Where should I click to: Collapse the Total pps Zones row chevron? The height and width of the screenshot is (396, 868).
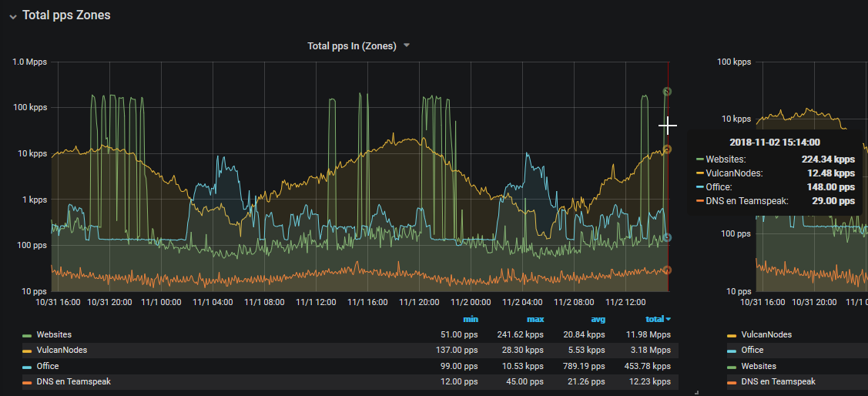tap(12, 16)
